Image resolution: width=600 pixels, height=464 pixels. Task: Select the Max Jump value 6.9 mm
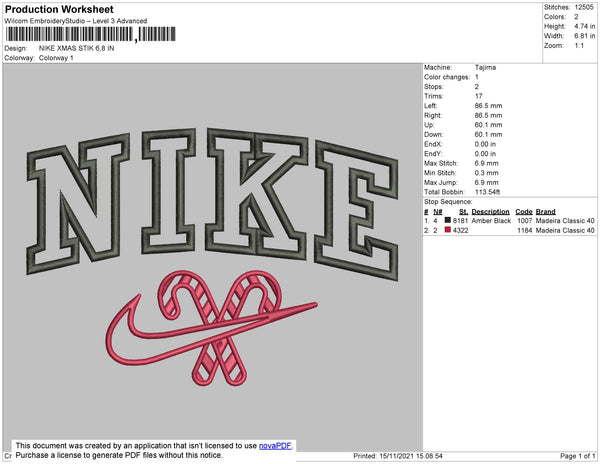(487, 182)
